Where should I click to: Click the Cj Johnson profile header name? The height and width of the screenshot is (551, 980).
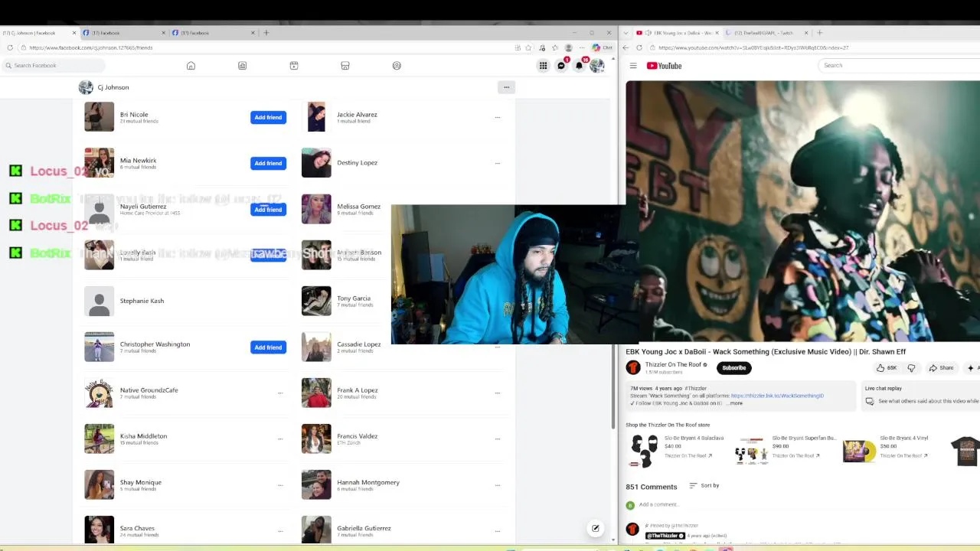point(113,87)
